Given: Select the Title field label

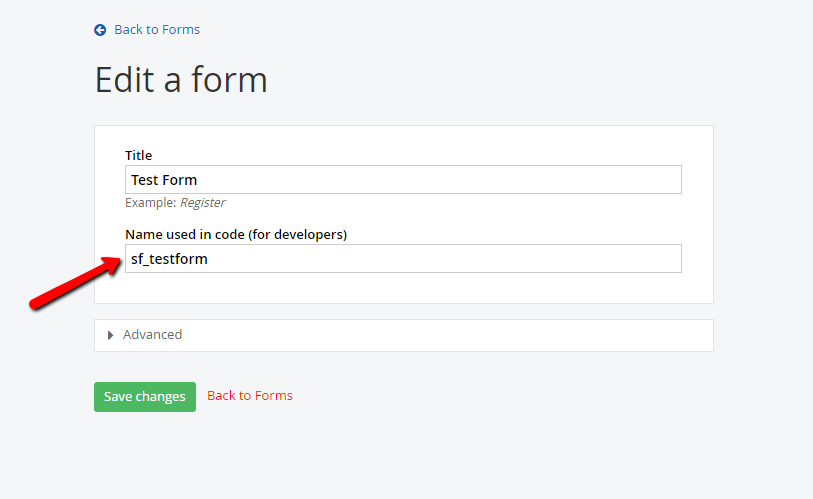Looking at the screenshot, I should click(x=138, y=155).
